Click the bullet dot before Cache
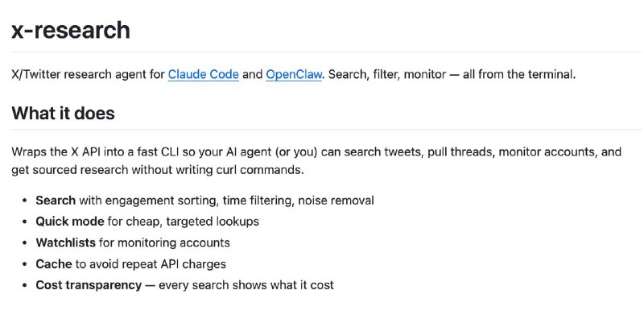This screenshot has height=311, width=644. (25, 264)
